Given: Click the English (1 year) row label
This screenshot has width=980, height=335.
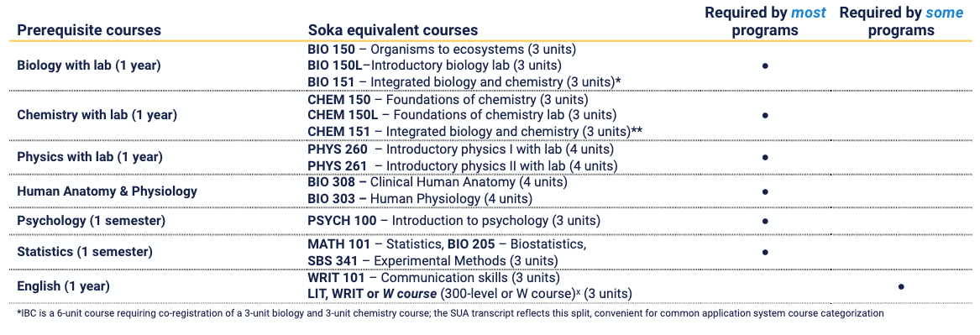Looking at the screenshot, I should 63,286.
